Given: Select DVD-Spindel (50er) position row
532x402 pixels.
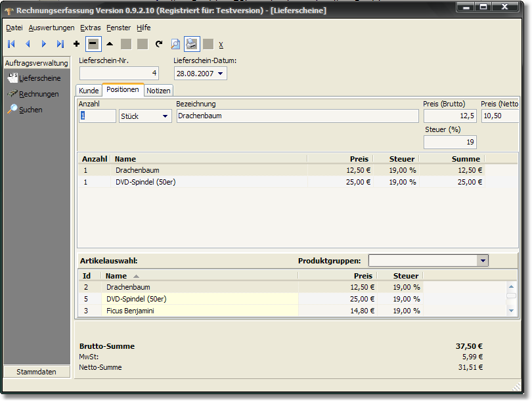Looking at the screenshot, I should pos(282,182).
